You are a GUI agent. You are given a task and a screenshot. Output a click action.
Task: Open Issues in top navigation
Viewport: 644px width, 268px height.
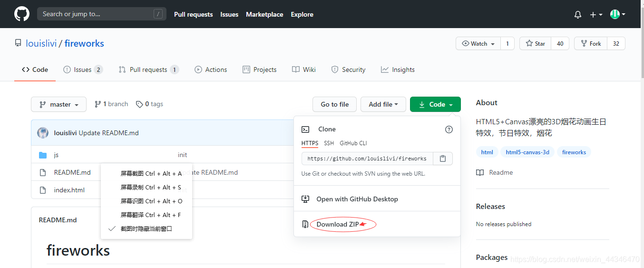click(x=229, y=14)
